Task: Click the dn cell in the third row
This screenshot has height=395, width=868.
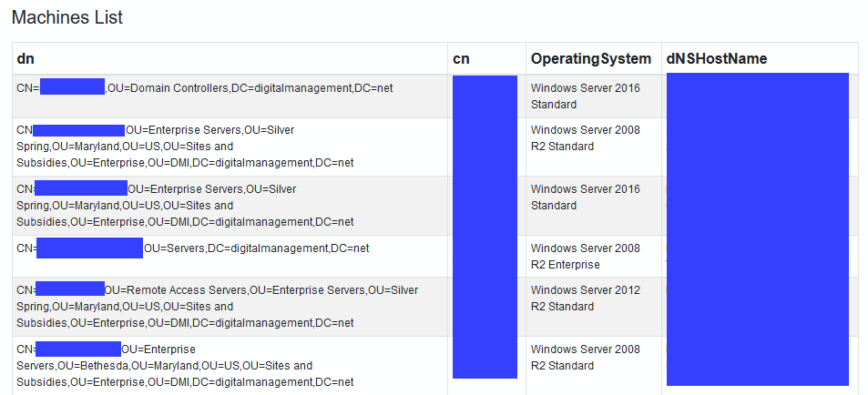Action: (185, 206)
